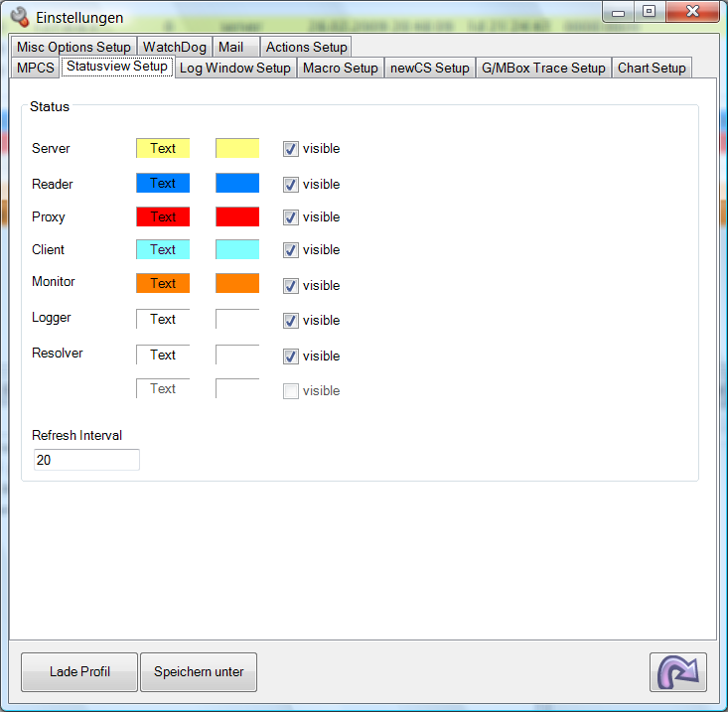Select the cyan Client Text color swatch

[x=163, y=250]
